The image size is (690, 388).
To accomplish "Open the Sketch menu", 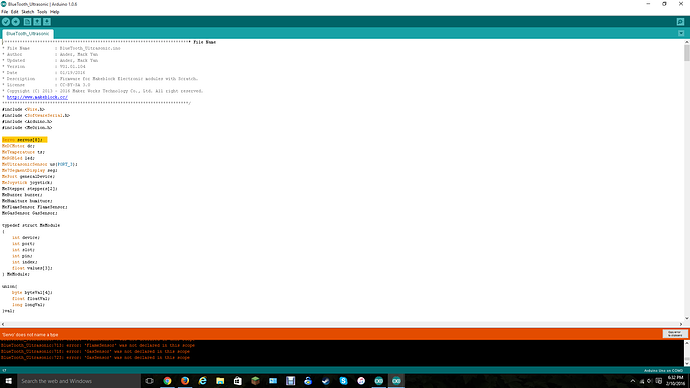I will (x=28, y=12).
